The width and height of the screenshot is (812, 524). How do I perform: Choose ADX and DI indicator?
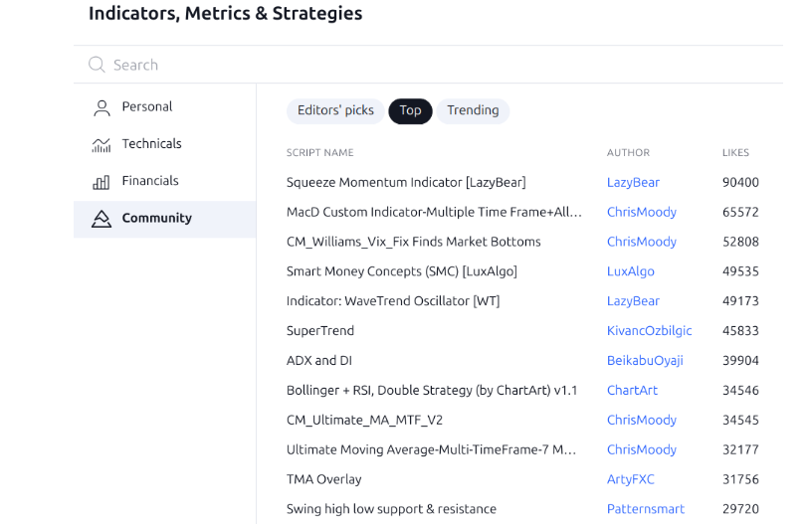pyautogui.click(x=319, y=360)
